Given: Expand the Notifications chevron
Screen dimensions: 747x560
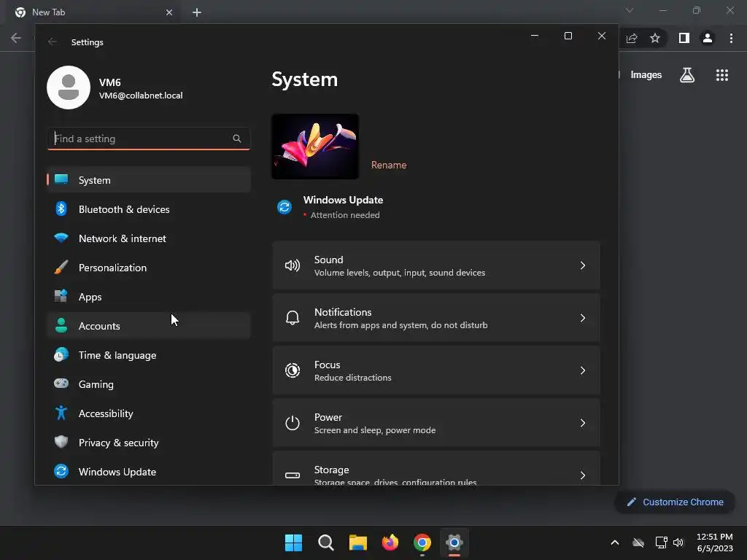Looking at the screenshot, I should [x=583, y=318].
